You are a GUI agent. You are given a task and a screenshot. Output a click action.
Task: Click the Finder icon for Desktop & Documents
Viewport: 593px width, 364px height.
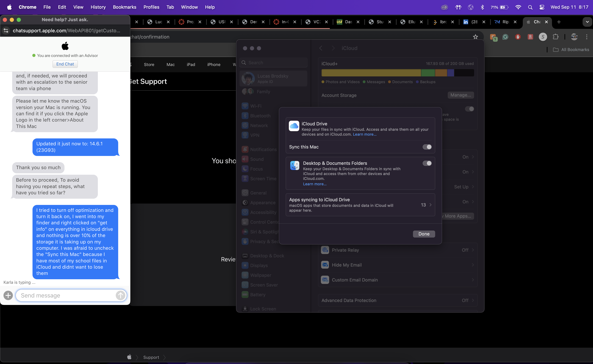pos(295,165)
